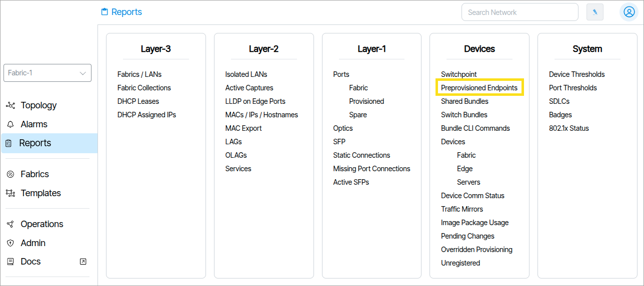Open Docs via external link icon
Screen dimensions: 644x286
[x=83, y=262]
